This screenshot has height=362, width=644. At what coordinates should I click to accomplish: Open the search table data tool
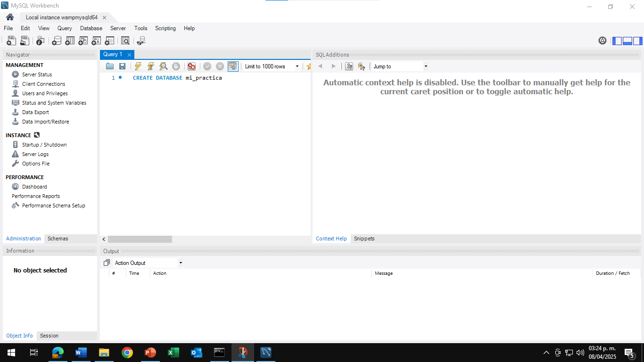point(125,41)
